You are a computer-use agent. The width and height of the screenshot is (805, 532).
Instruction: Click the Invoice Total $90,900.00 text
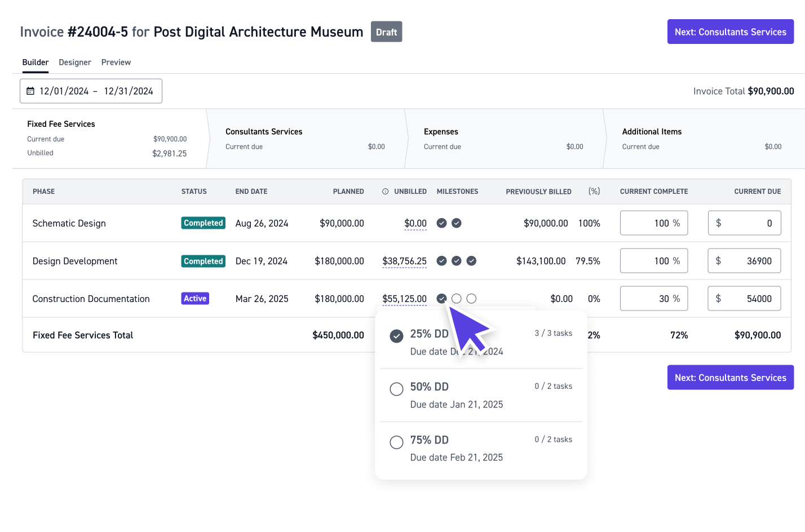click(x=744, y=91)
